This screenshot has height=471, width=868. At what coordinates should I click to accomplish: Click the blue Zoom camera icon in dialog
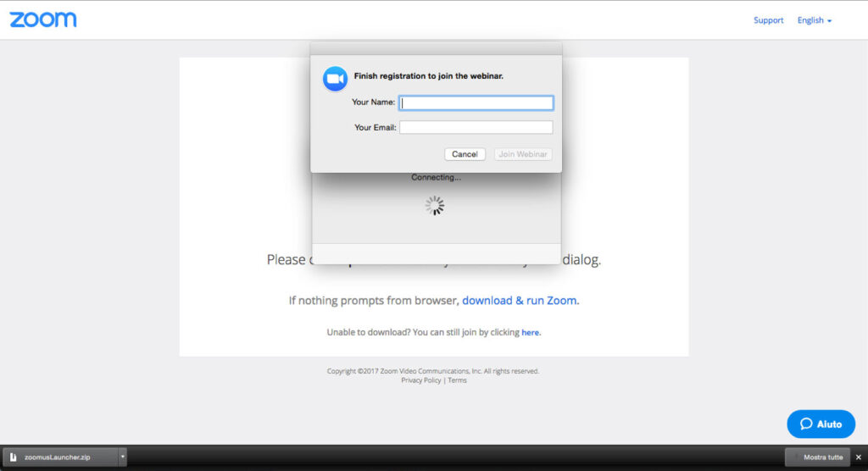(x=336, y=79)
